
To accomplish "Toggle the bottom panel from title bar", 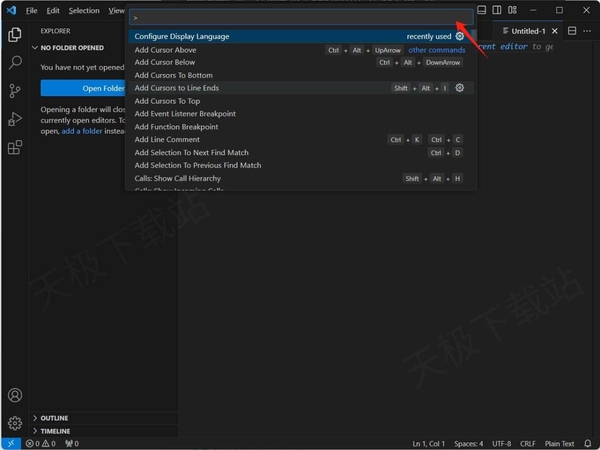I will click(482, 10).
